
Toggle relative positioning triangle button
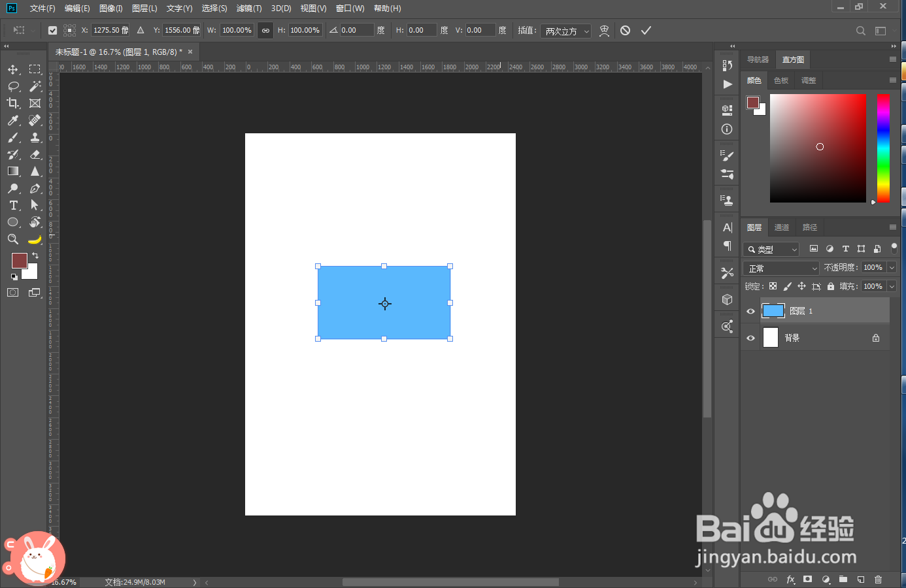(x=141, y=30)
